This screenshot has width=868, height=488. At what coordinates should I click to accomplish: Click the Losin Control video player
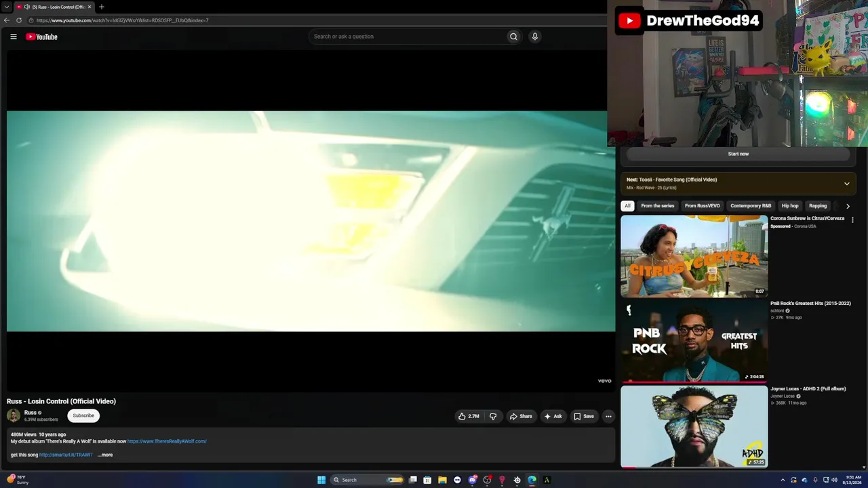(311, 221)
